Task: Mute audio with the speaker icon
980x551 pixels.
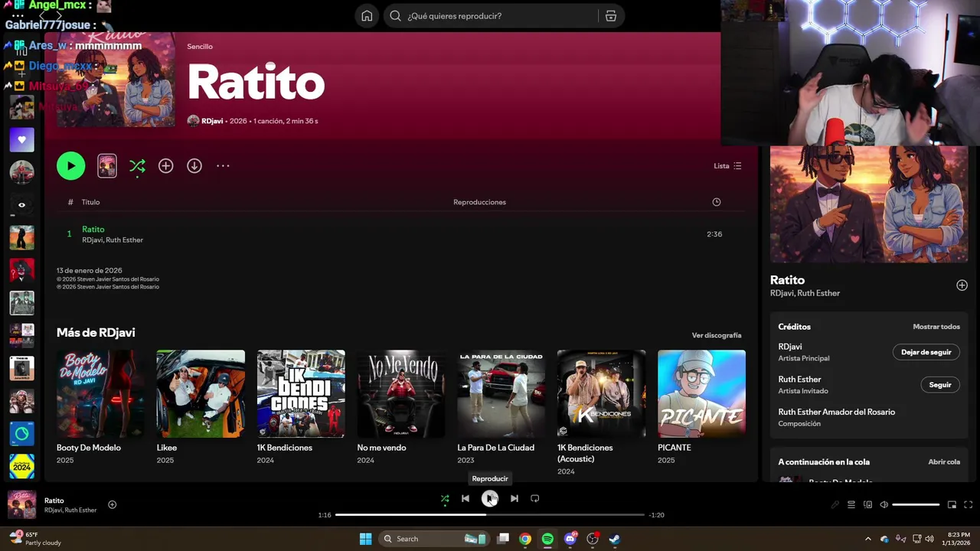Action: [884, 505]
